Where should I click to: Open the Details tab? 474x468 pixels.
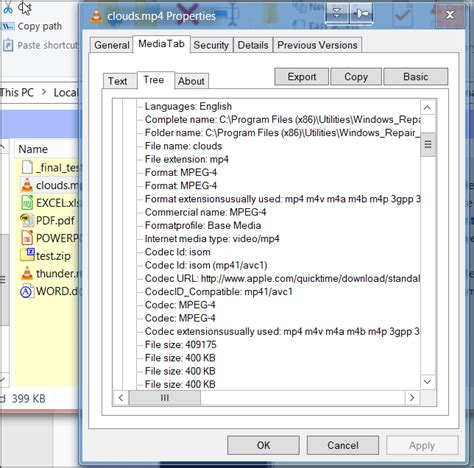[x=253, y=45]
